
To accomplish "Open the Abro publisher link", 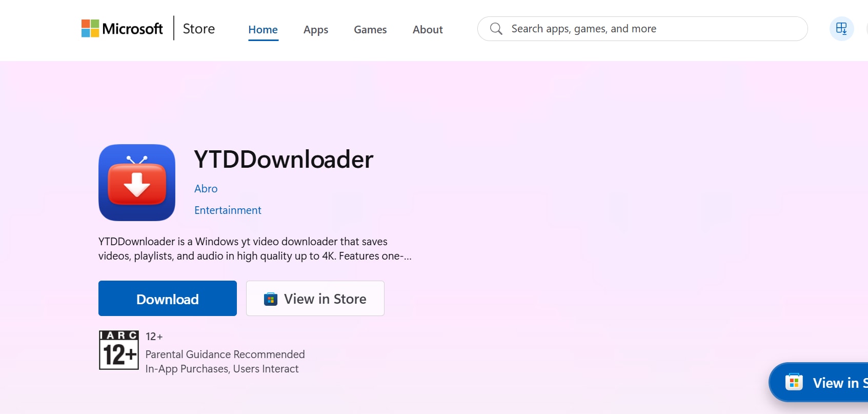I will tap(206, 189).
